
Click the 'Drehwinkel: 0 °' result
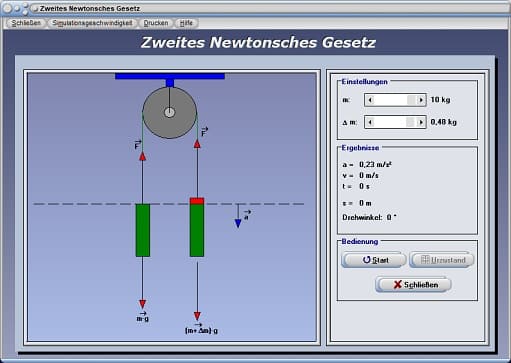[x=369, y=217]
